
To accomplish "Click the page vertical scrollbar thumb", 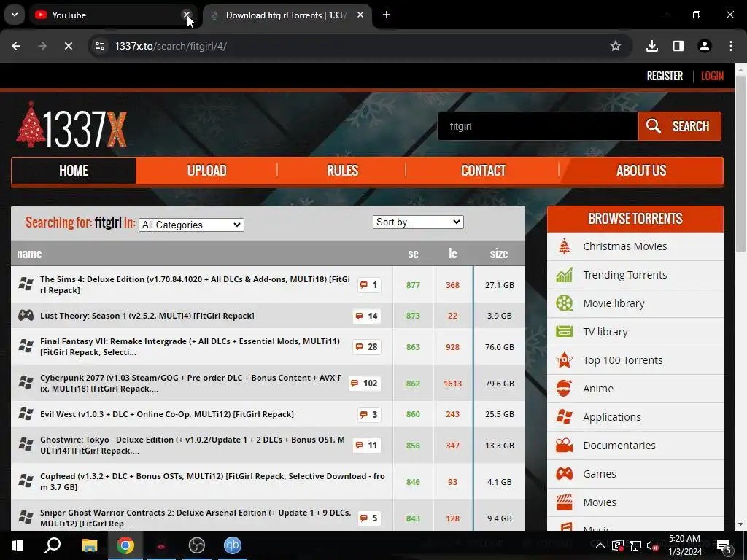I will coord(740,164).
